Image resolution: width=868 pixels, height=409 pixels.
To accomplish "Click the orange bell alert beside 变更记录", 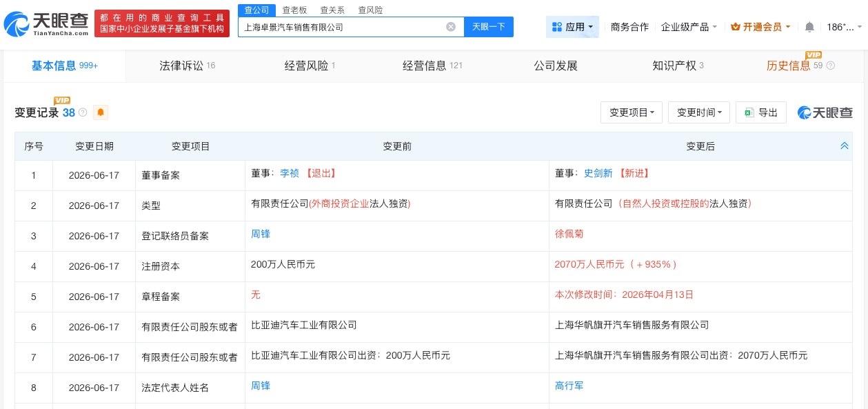I will coord(101,112).
